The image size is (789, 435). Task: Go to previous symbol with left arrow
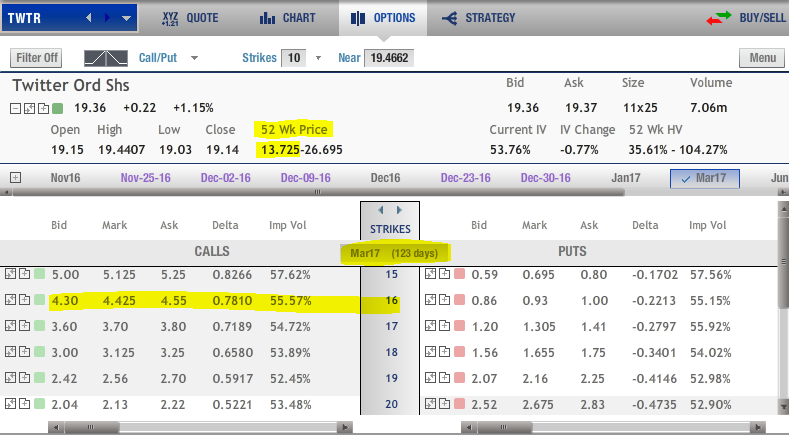89,18
